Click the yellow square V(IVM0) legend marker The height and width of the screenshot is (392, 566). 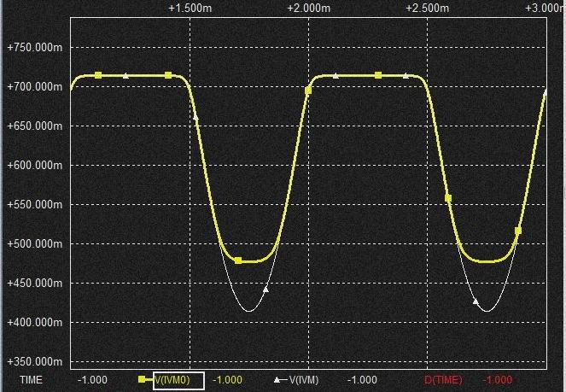[143, 380]
